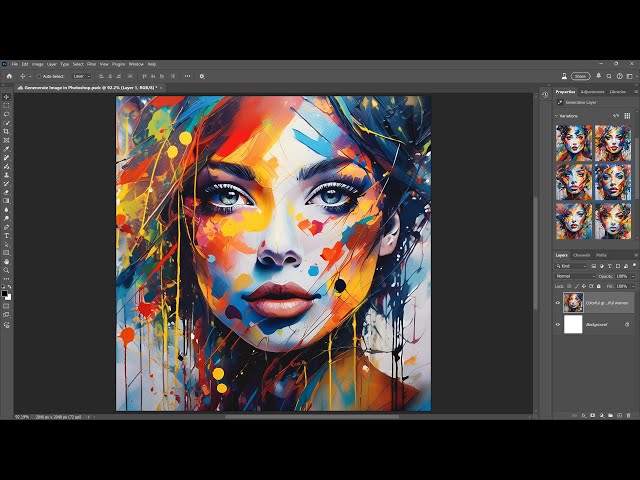Create new layer with plus icon
The width and height of the screenshot is (640, 480).
[620, 416]
